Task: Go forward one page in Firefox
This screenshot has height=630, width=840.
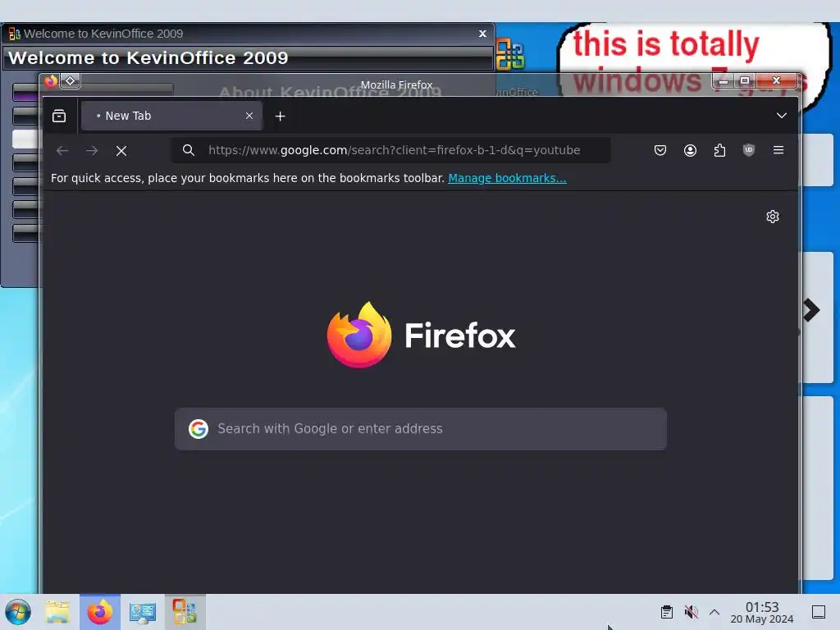Action: [92, 151]
